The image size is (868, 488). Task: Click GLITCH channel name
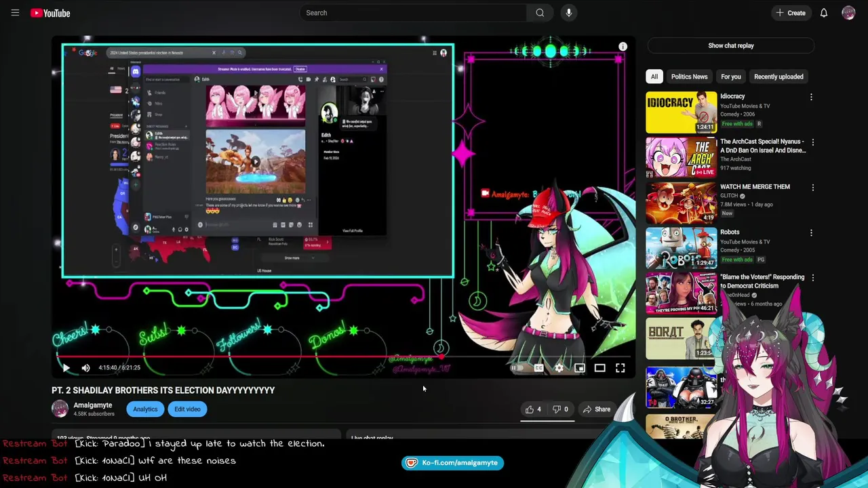click(729, 196)
